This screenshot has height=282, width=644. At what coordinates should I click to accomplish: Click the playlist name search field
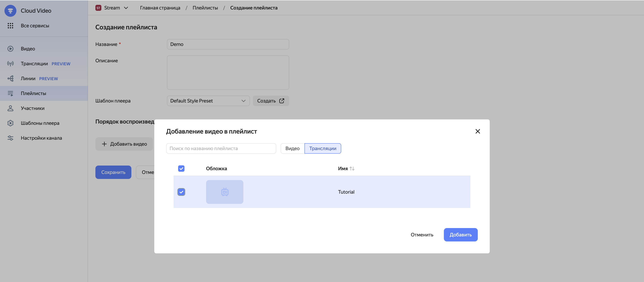click(221, 148)
